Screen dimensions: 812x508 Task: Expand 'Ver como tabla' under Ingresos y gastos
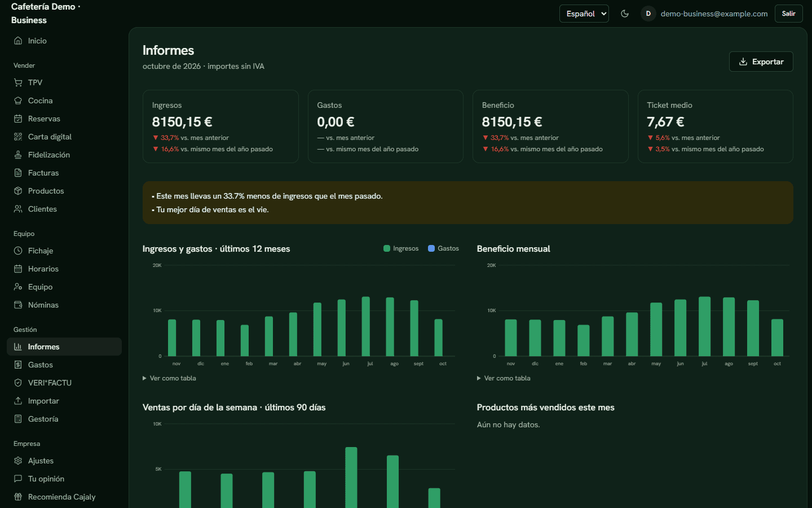coord(169,378)
